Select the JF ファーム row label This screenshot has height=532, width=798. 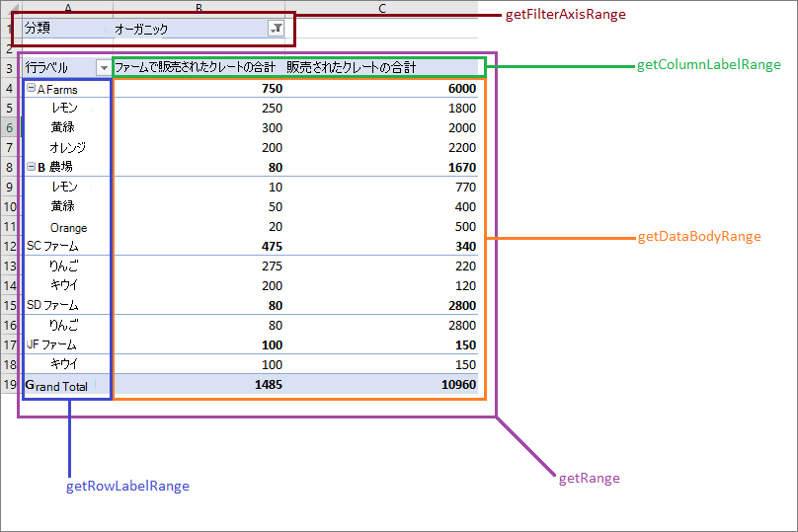pyautogui.click(x=52, y=344)
